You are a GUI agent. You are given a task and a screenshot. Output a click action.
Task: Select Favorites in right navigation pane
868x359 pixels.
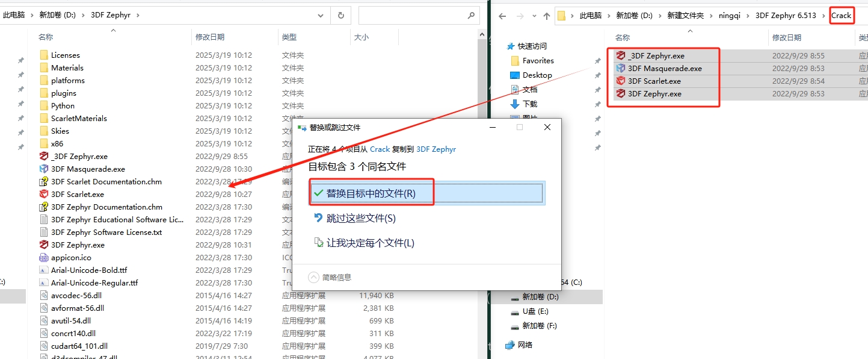(x=538, y=61)
